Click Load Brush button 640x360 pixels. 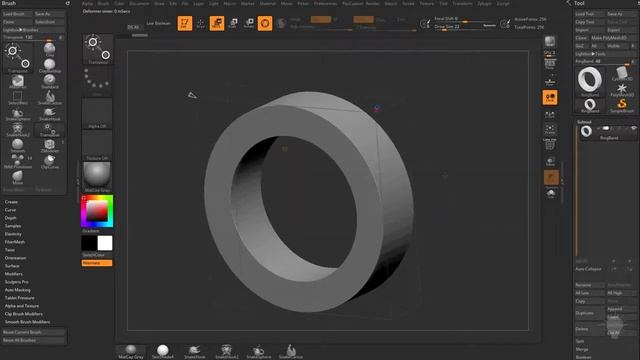(x=18, y=14)
